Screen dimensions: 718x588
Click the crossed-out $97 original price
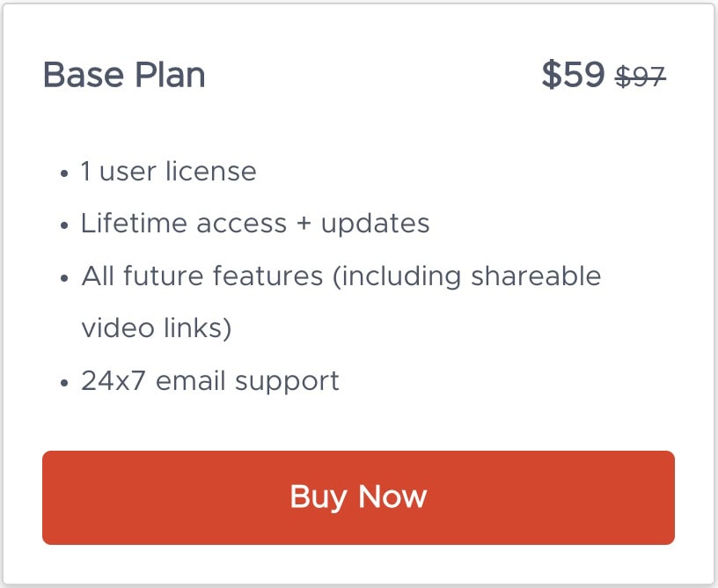[641, 77]
